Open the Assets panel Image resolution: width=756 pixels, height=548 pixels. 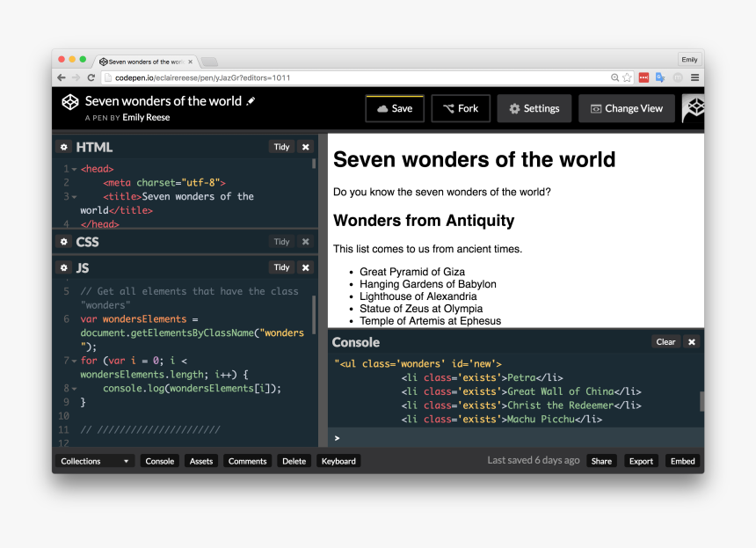point(201,461)
